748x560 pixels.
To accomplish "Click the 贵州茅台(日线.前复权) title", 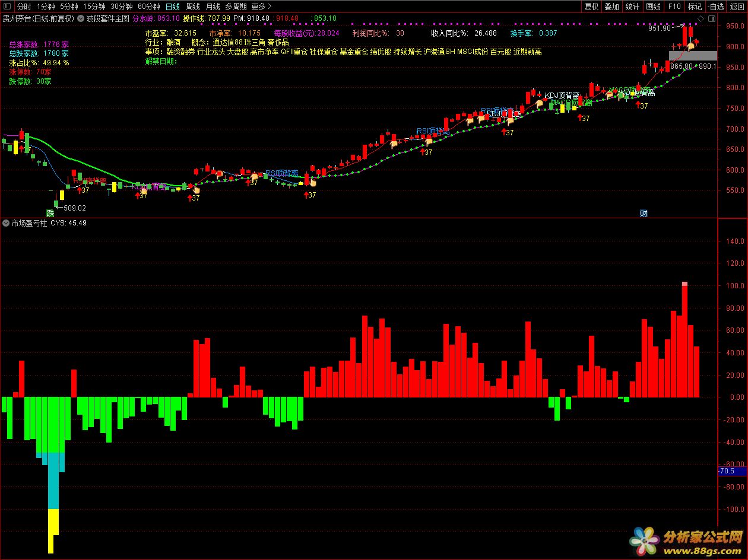I will coord(39,18).
